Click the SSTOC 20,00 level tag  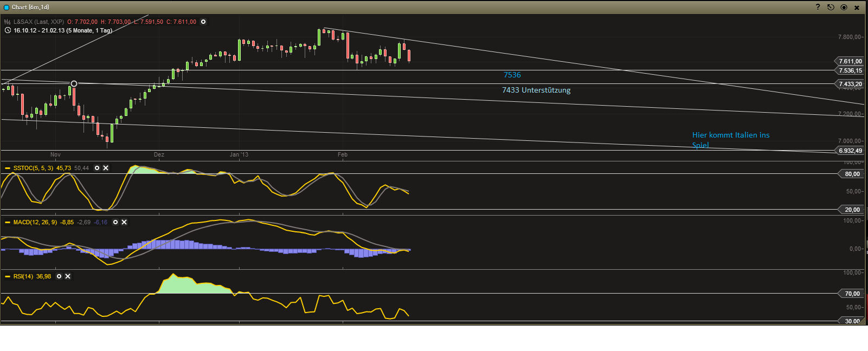point(851,210)
